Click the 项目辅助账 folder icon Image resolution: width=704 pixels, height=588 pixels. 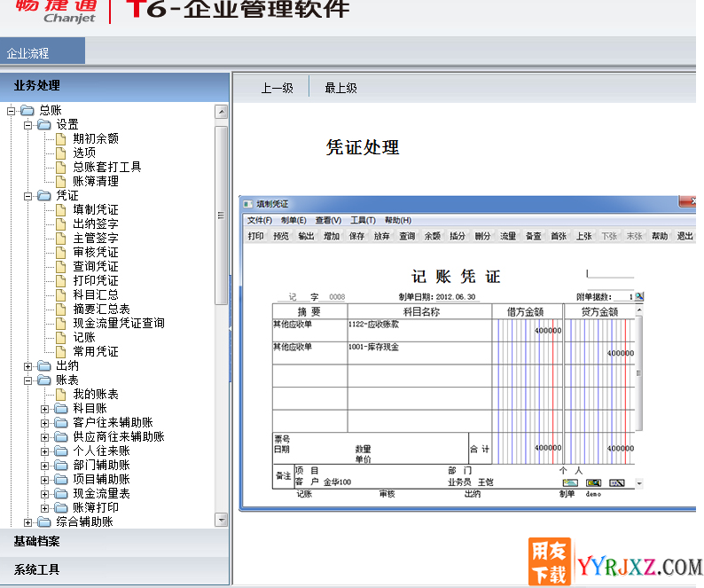tap(61, 479)
